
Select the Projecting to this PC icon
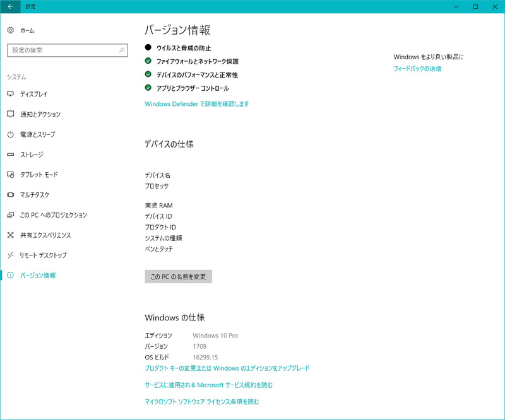11,214
